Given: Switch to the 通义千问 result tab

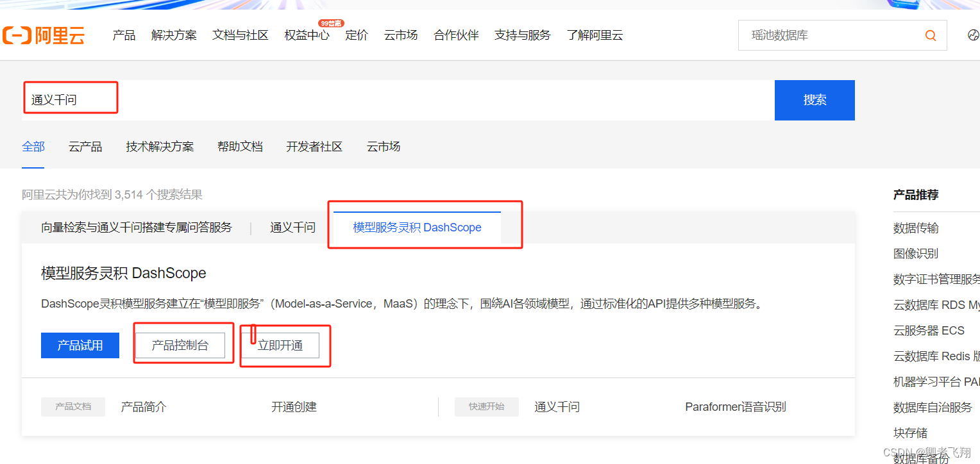Looking at the screenshot, I should (292, 228).
